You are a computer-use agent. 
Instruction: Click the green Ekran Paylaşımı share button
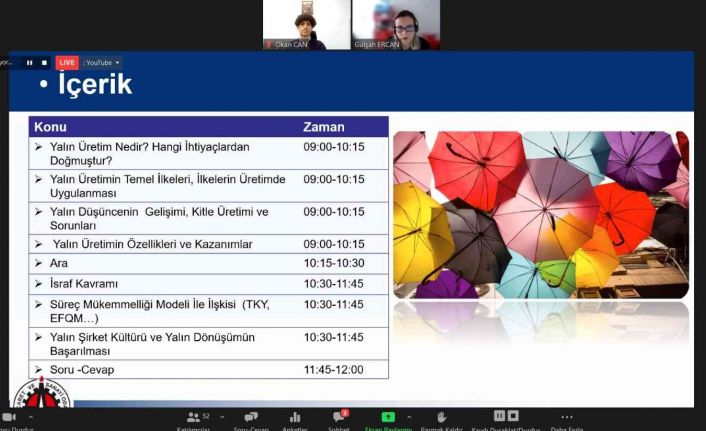click(x=388, y=417)
